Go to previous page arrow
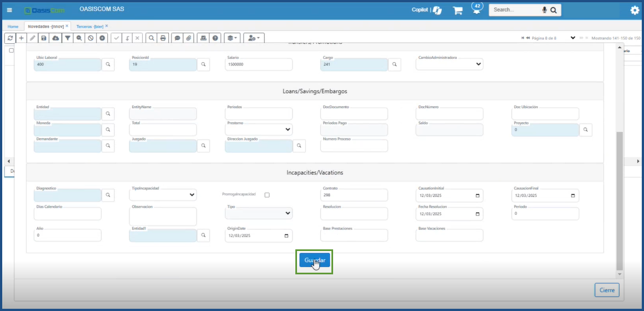644x311 pixels. pyautogui.click(x=528, y=38)
